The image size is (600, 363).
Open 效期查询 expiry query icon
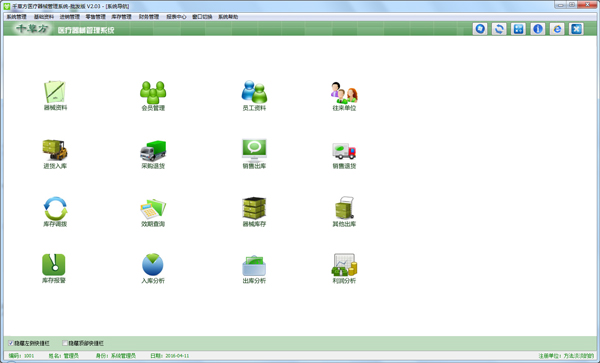pos(153,208)
